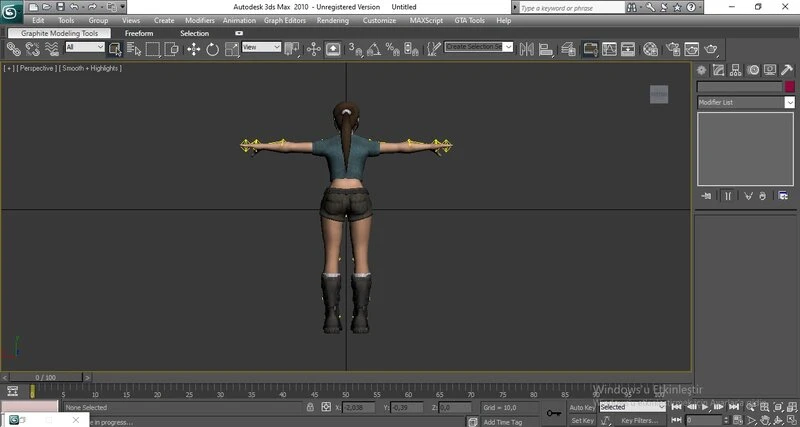Open the Modify command panel tab
The width and height of the screenshot is (800, 427).
tap(719, 70)
